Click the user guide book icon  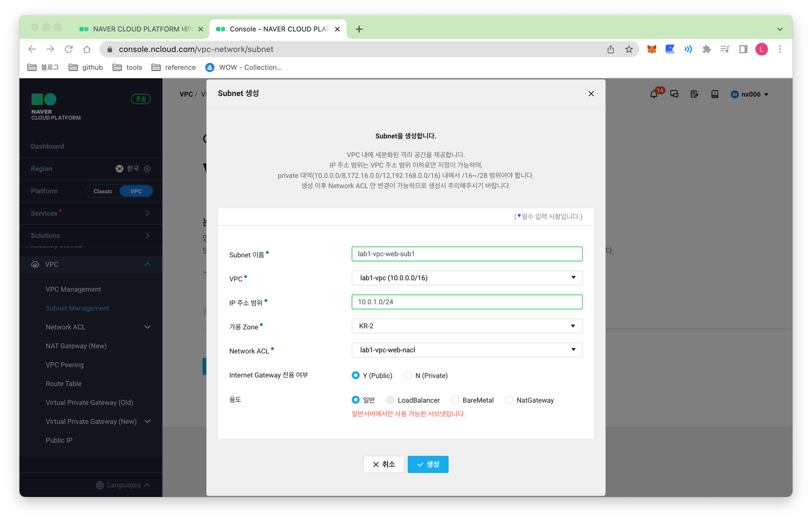pyautogui.click(x=715, y=94)
